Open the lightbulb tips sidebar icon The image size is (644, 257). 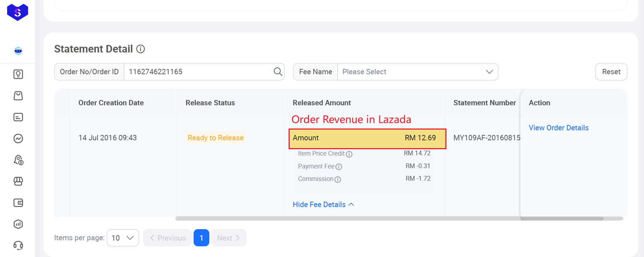coord(18,74)
